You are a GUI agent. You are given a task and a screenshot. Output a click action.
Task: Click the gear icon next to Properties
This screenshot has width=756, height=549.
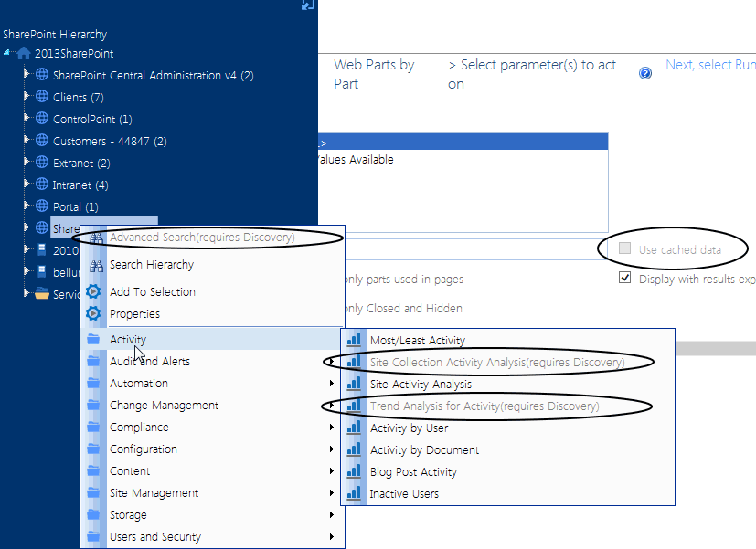click(x=94, y=313)
